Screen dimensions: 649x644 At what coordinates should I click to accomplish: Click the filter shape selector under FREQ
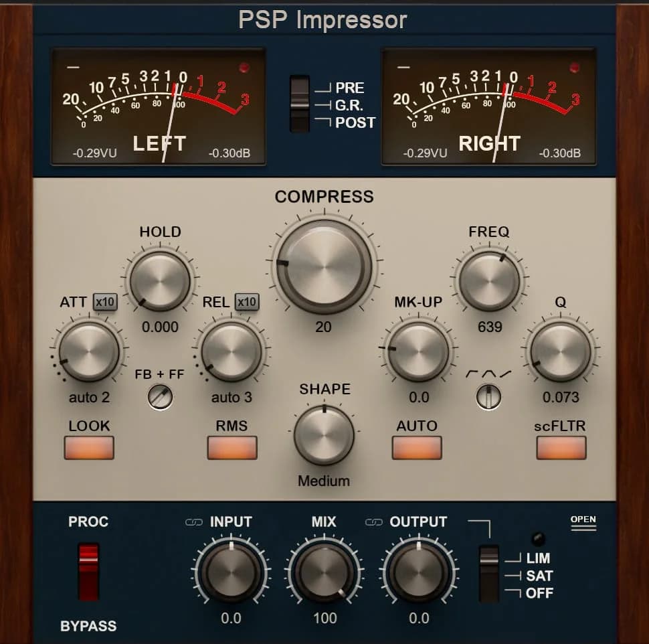(x=488, y=398)
